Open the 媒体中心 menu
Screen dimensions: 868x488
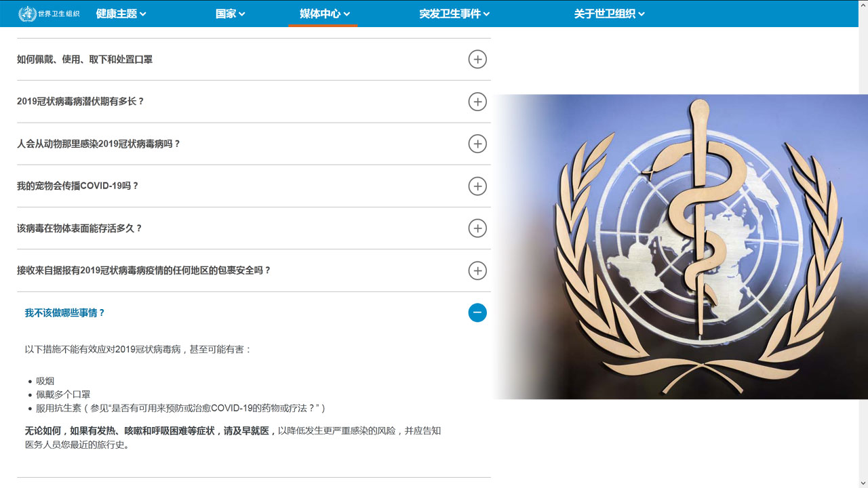[324, 14]
